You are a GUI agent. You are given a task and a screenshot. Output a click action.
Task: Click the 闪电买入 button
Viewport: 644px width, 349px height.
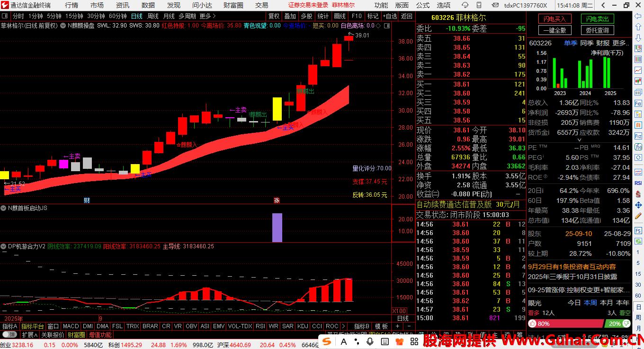click(x=555, y=19)
